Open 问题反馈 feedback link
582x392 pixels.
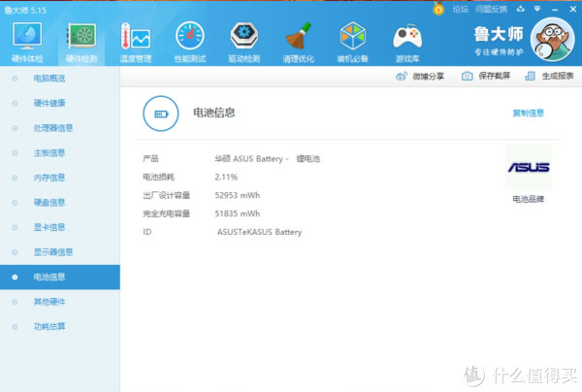[491, 10]
